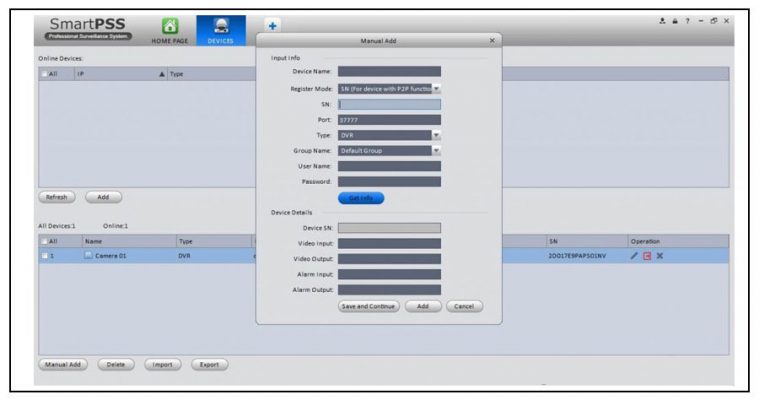The height and width of the screenshot is (400, 759).
Task: Expand the Register Mode dropdown
Action: (x=436, y=89)
